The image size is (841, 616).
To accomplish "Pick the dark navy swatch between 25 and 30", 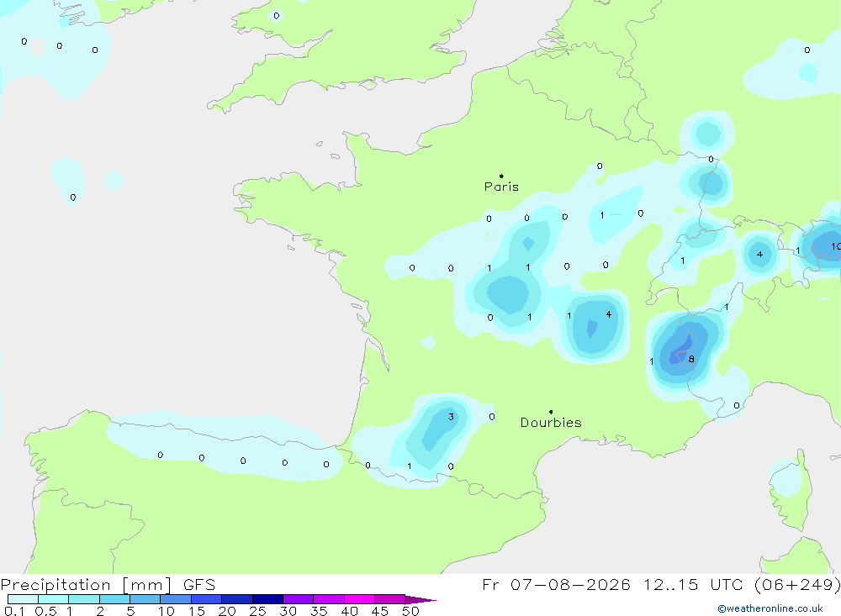I will pos(267,599).
